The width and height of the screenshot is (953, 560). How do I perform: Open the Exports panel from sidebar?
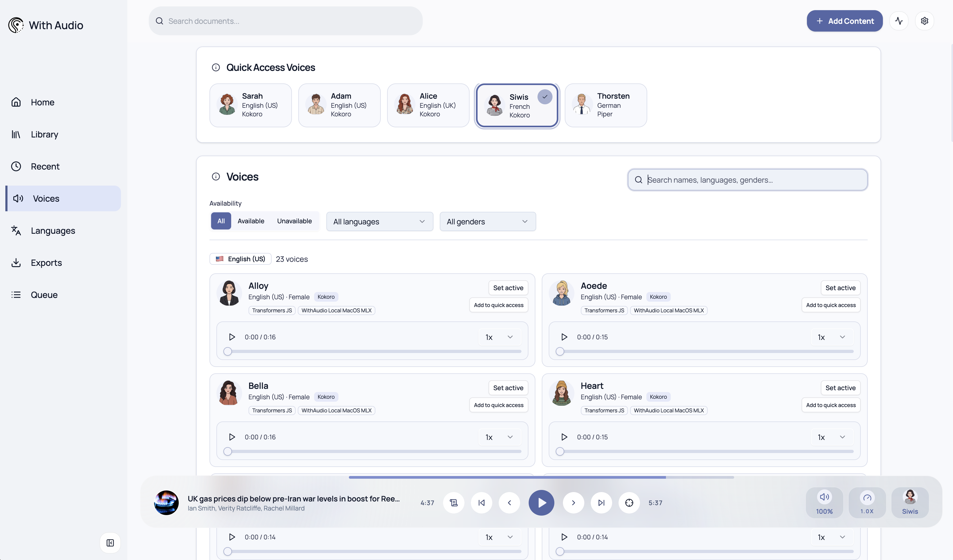46,262
